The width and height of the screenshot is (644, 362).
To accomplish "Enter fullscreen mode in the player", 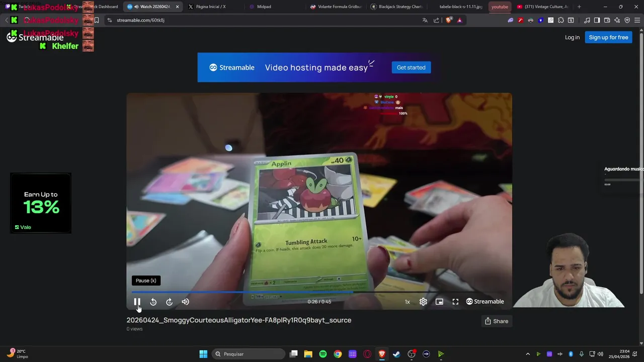I will (455, 302).
